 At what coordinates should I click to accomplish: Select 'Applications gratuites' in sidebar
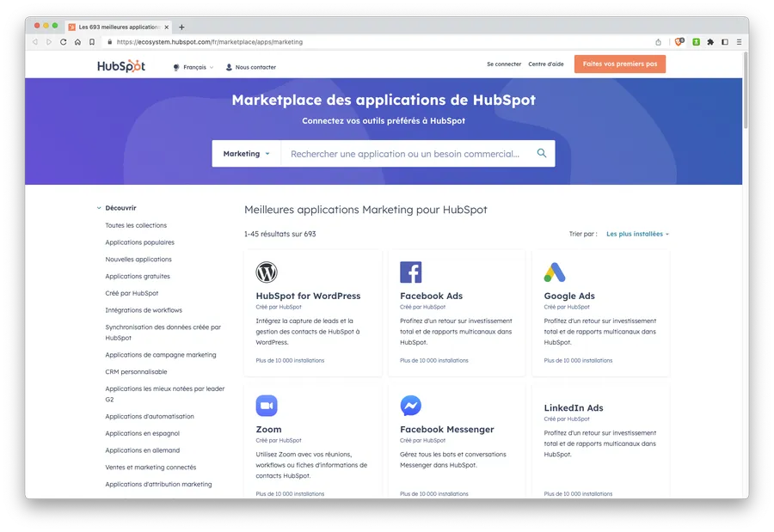pos(138,277)
